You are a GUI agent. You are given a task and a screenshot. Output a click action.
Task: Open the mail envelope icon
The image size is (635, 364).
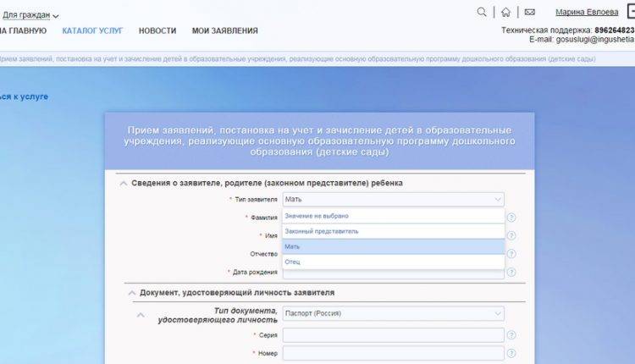529,12
